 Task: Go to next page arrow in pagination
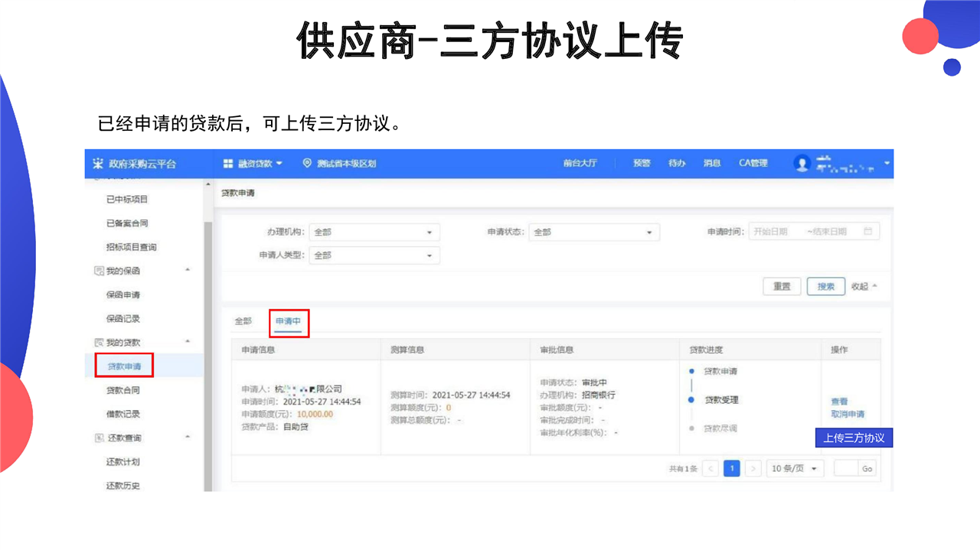753,468
